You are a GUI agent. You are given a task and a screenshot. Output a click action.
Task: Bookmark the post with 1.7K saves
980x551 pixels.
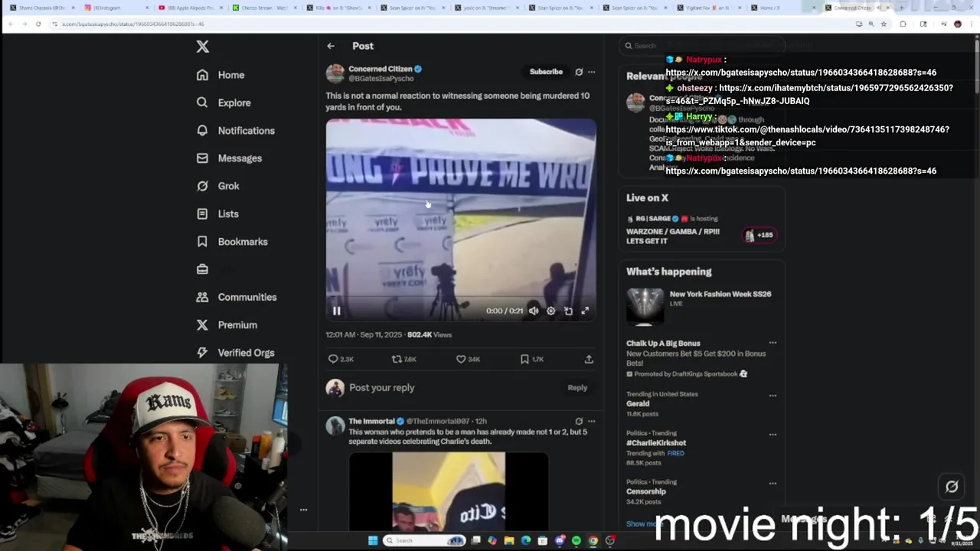pos(531,359)
